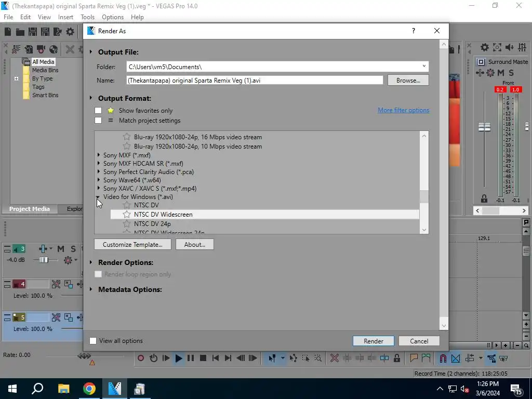Click the New Project icon in VEGAS toolbar
The image size is (532, 399).
[x=7, y=32]
